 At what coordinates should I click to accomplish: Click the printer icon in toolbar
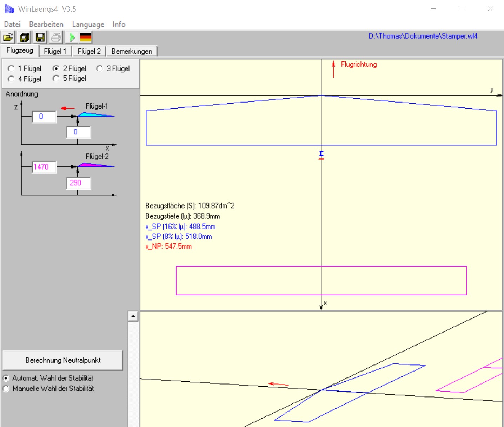tap(56, 37)
